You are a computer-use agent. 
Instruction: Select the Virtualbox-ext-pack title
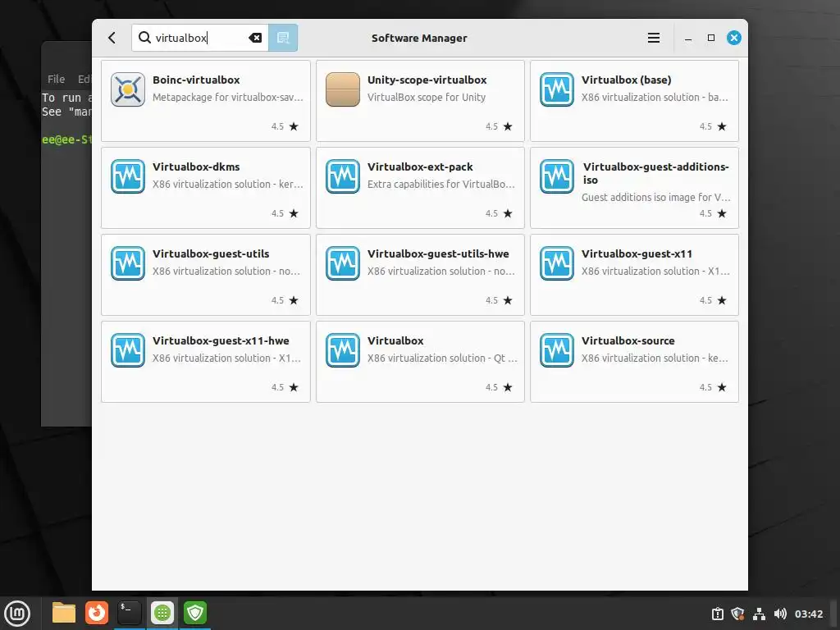[x=420, y=167]
